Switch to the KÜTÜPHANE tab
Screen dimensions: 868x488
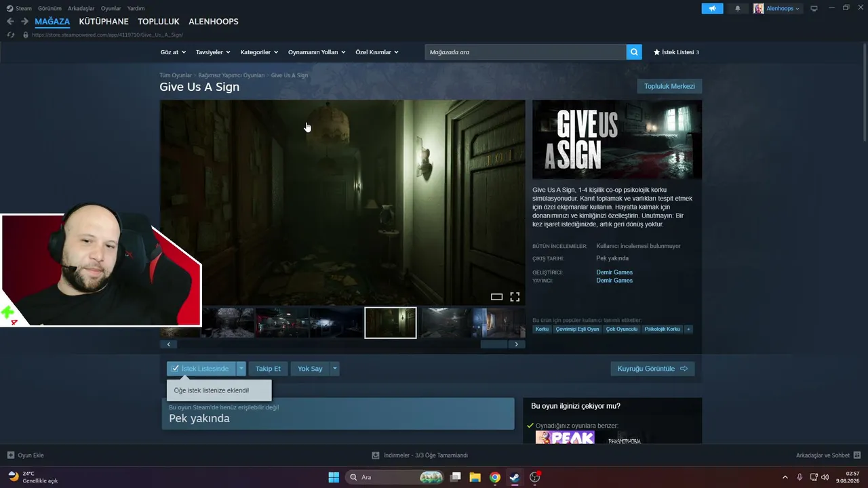(104, 22)
